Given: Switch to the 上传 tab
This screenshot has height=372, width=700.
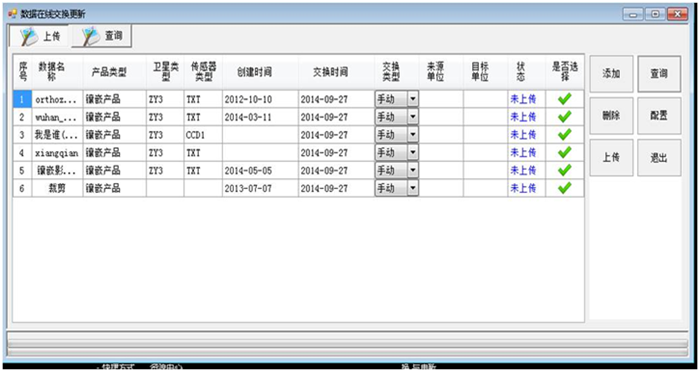Looking at the screenshot, I should pos(39,36).
